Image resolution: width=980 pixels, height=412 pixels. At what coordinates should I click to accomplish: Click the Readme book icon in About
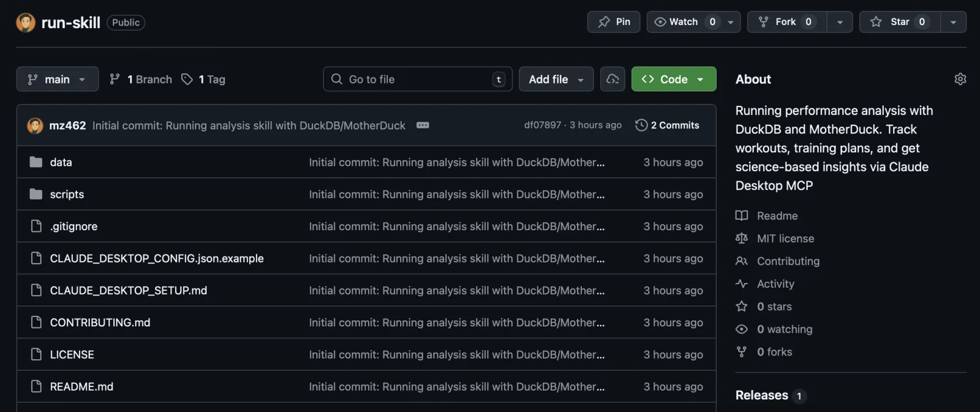pyautogui.click(x=742, y=215)
